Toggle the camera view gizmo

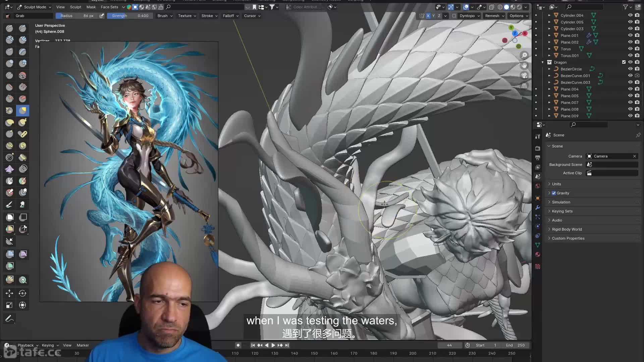[x=524, y=75]
